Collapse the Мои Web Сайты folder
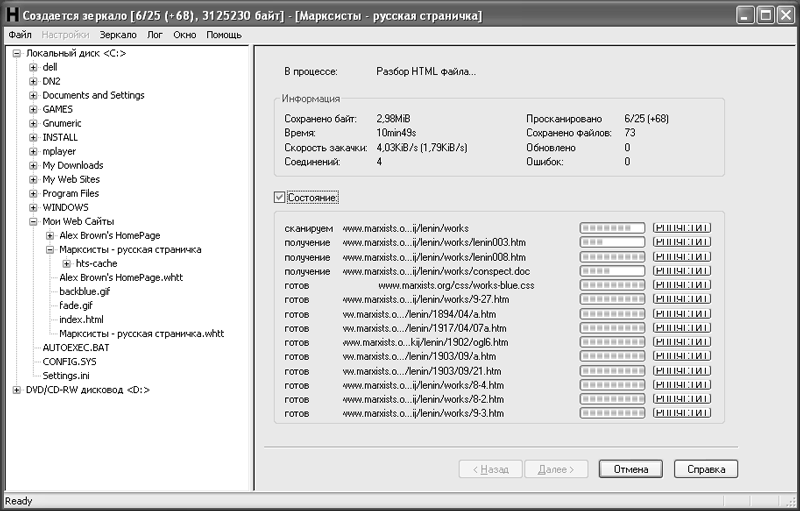The image size is (800, 511). coord(33,222)
